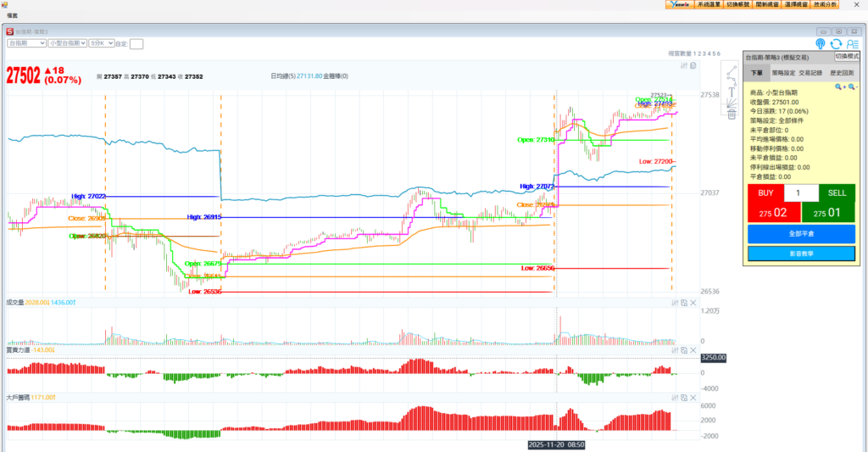Click the 切換模式 switch mode button

847,56
